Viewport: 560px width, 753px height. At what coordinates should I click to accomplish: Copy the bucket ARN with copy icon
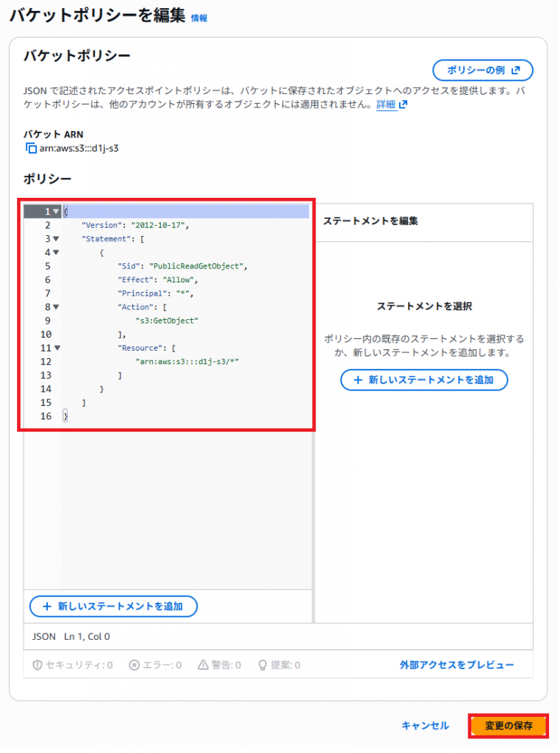coord(31,148)
